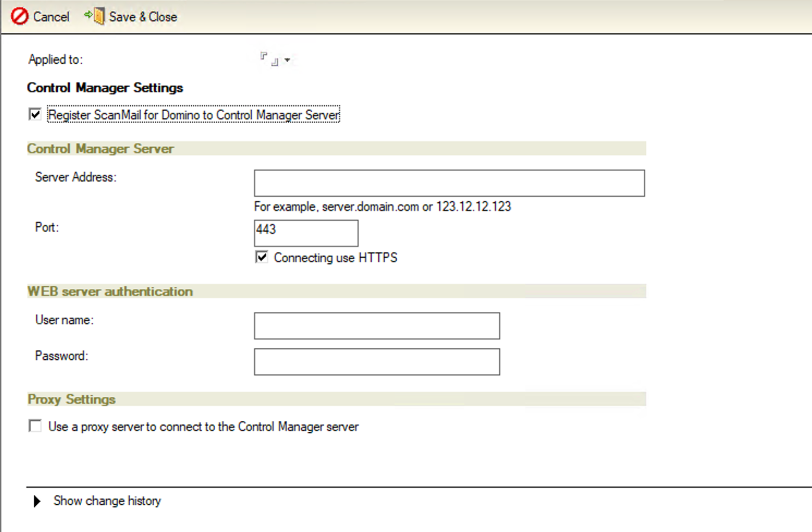Click the Server Address input field
The image size is (812, 532).
click(449, 183)
